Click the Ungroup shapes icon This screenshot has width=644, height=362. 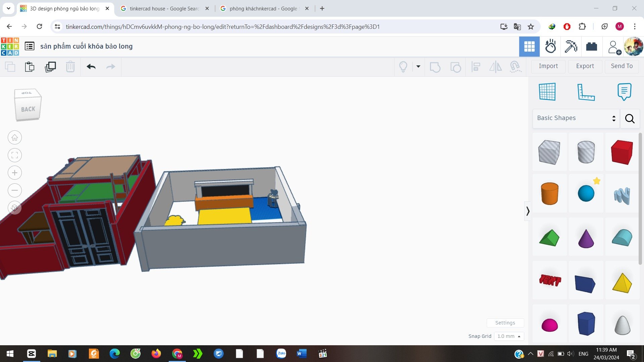click(455, 67)
